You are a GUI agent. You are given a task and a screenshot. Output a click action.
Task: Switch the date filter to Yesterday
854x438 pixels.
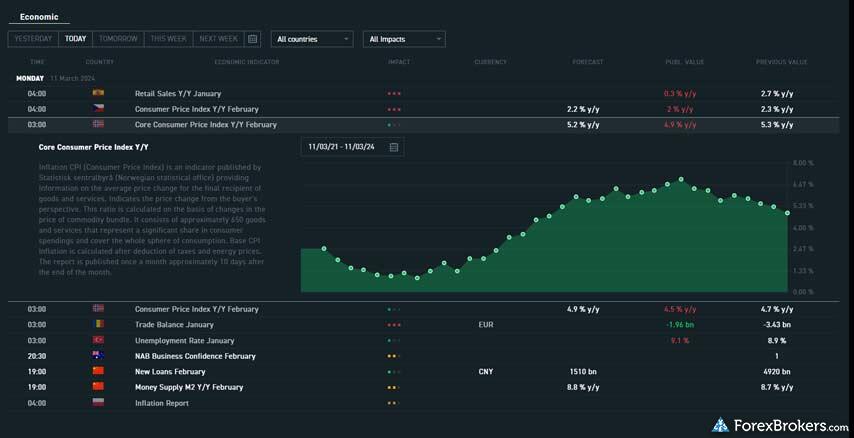tap(33, 39)
